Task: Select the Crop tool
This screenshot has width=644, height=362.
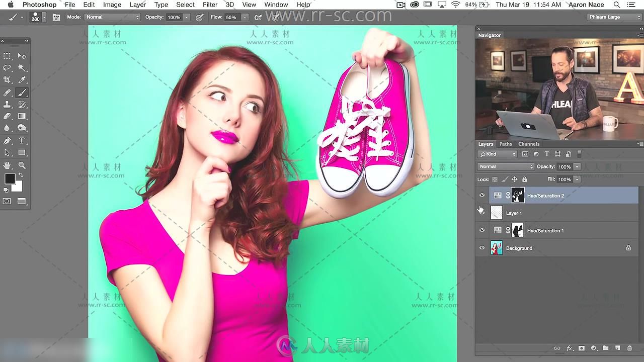Action: coord(7,80)
